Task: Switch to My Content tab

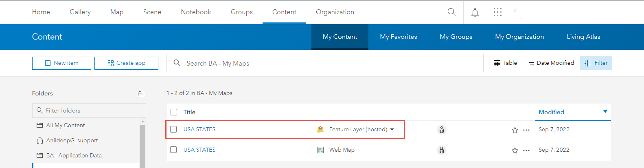Action: [x=340, y=37]
